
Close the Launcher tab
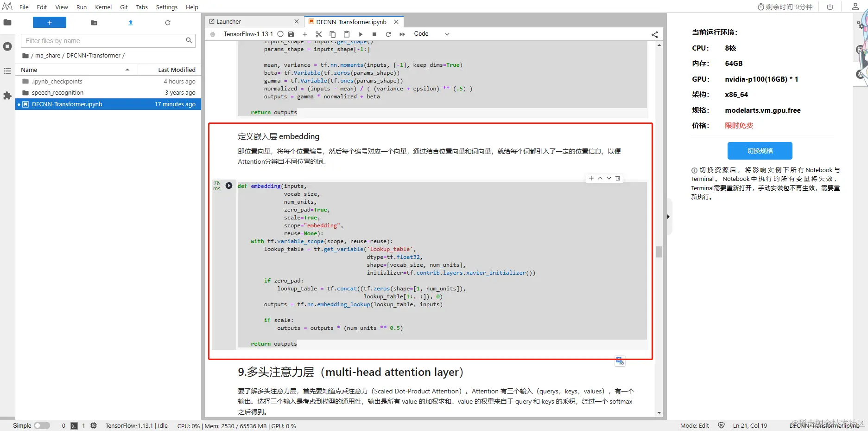297,22
